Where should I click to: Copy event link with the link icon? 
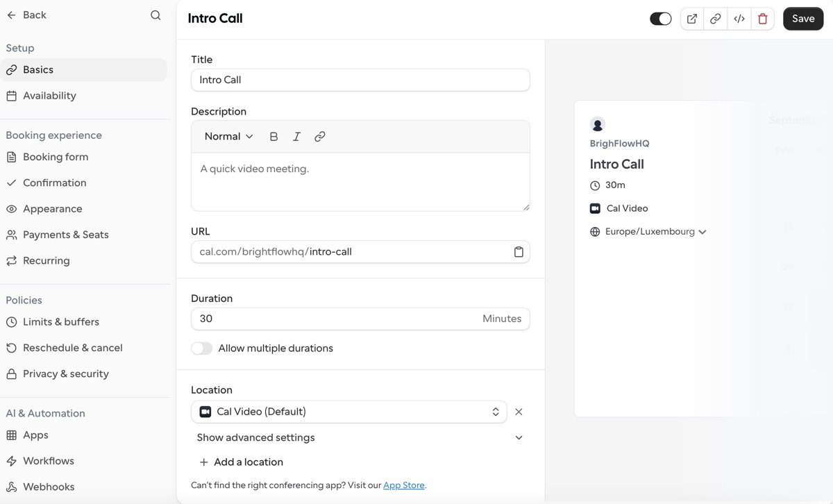point(715,19)
